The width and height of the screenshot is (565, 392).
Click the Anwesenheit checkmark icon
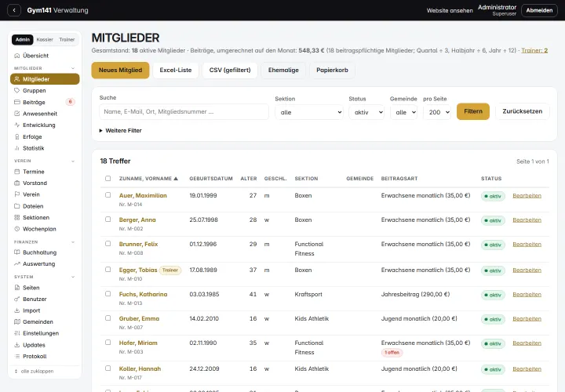(x=16, y=114)
